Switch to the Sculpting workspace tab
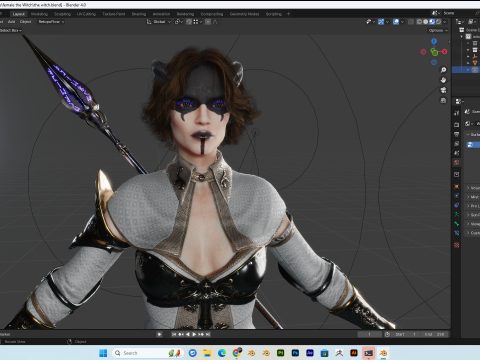Screen dimensions: 480x360 [62, 14]
